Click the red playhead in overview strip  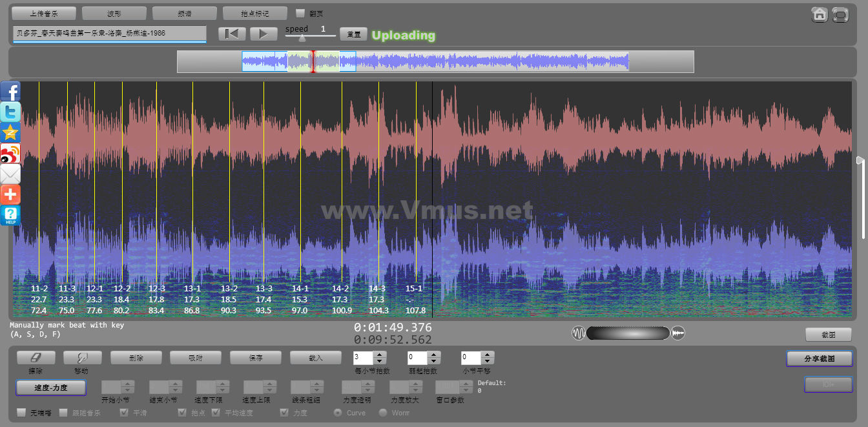(313, 62)
